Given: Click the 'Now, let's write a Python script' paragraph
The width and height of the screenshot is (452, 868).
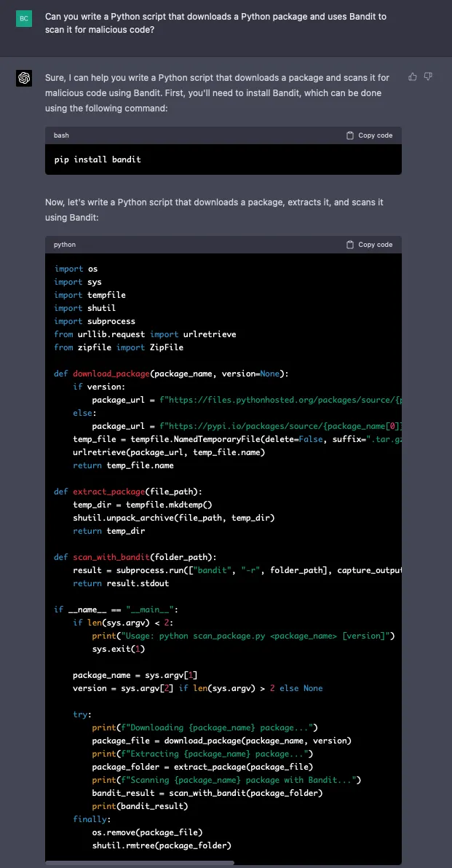Looking at the screenshot, I should (214, 210).
